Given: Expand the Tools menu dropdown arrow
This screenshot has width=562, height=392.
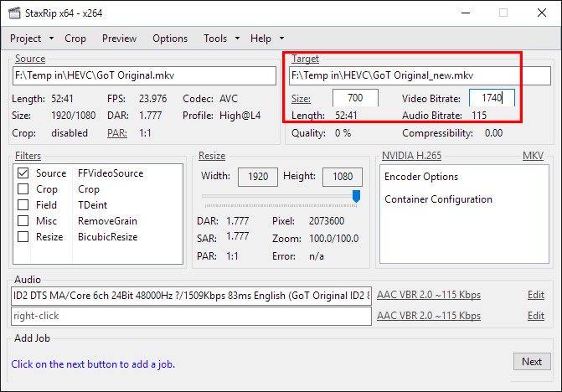Looking at the screenshot, I should coord(238,39).
